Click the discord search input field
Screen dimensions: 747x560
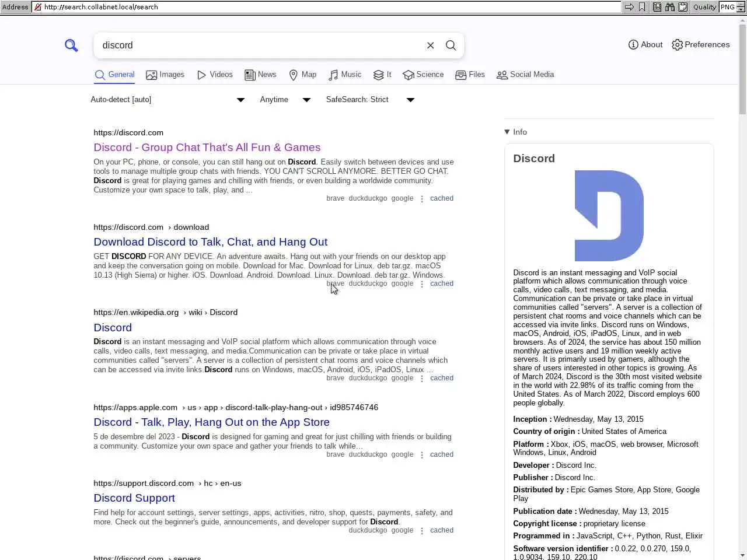[x=260, y=45]
